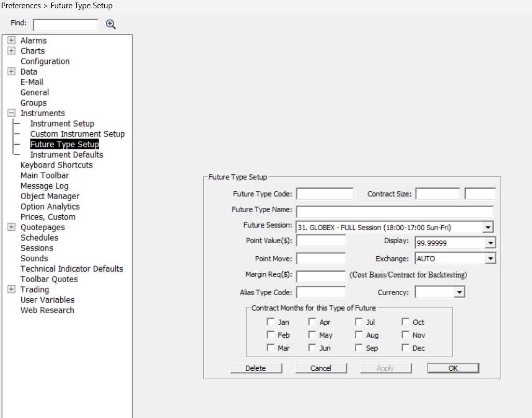Expand the Alarms tree node
Viewport: 532px width, 418px height.
coord(11,40)
